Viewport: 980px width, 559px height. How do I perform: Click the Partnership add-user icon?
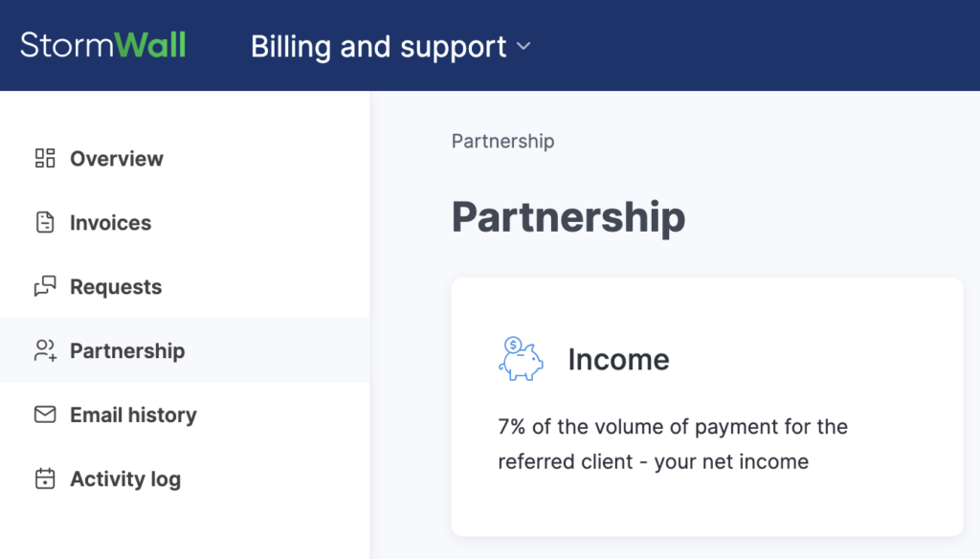pyautogui.click(x=45, y=350)
